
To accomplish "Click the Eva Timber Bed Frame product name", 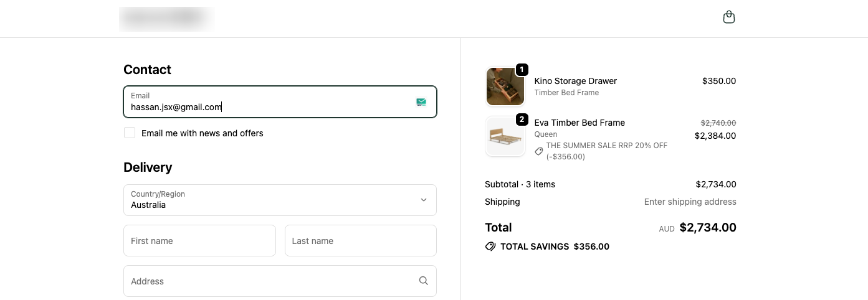I will pyautogui.click(x=579, y=123).
